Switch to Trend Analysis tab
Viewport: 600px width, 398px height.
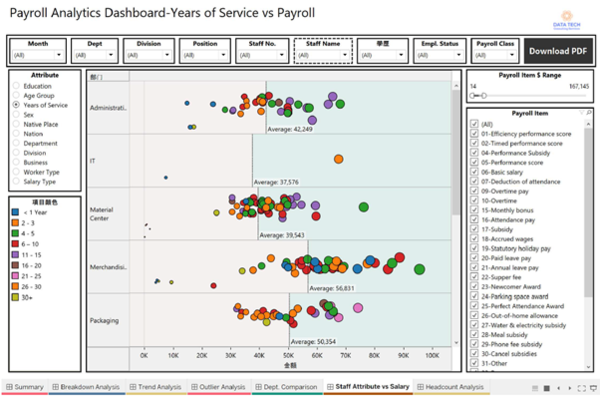click(156, 387)
